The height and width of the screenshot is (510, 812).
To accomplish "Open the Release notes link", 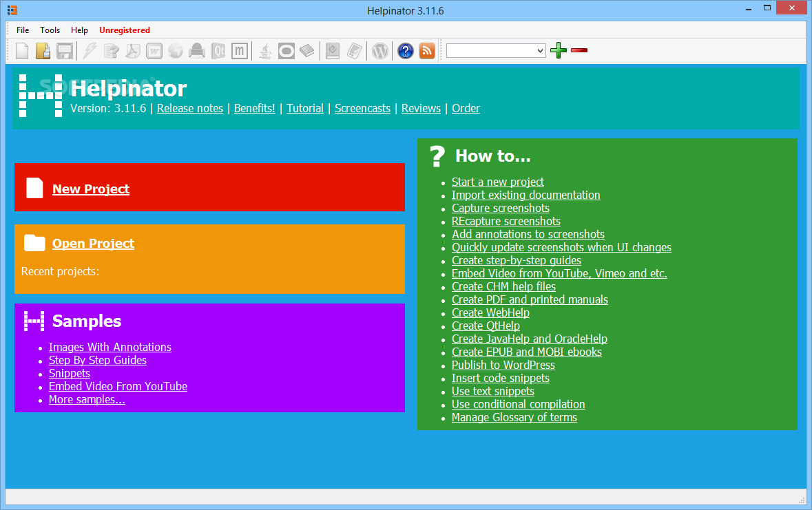I will point(190,108).
